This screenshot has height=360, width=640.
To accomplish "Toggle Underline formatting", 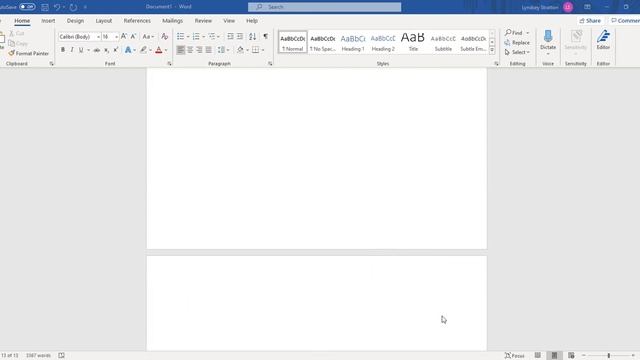I will (x=81, y=50).
